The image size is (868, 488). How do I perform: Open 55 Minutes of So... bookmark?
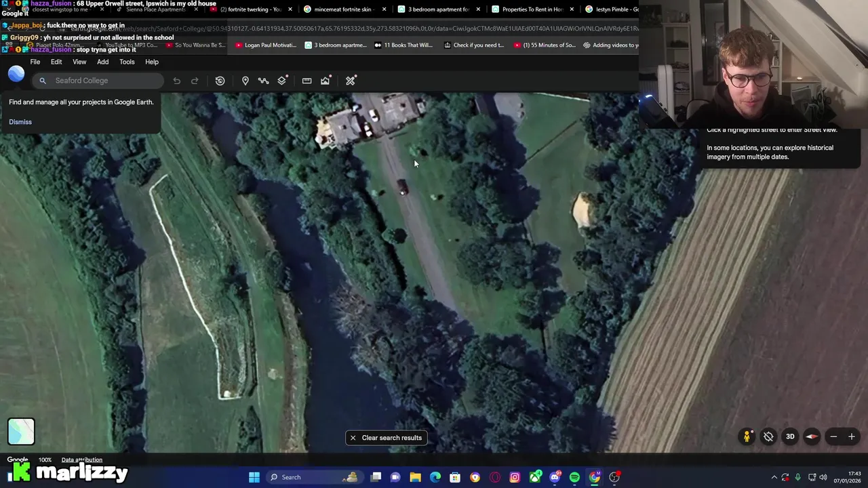pos(545,45)
